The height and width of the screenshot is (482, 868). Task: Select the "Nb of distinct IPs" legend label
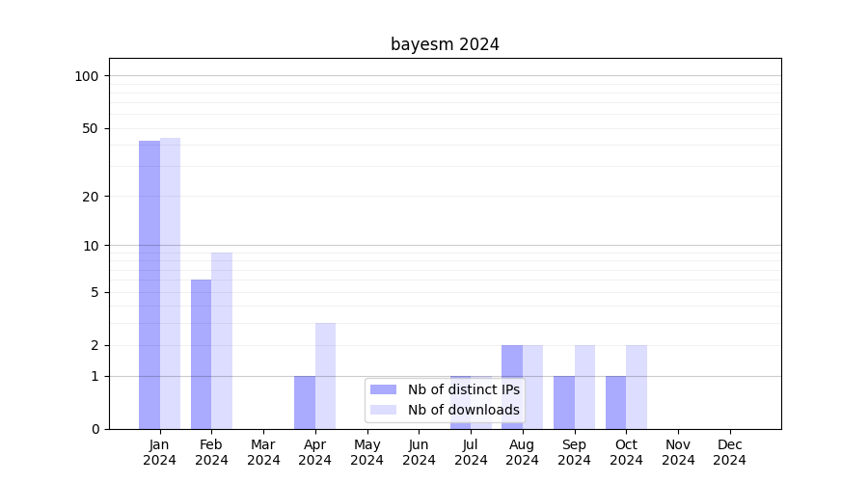(463, 389)
